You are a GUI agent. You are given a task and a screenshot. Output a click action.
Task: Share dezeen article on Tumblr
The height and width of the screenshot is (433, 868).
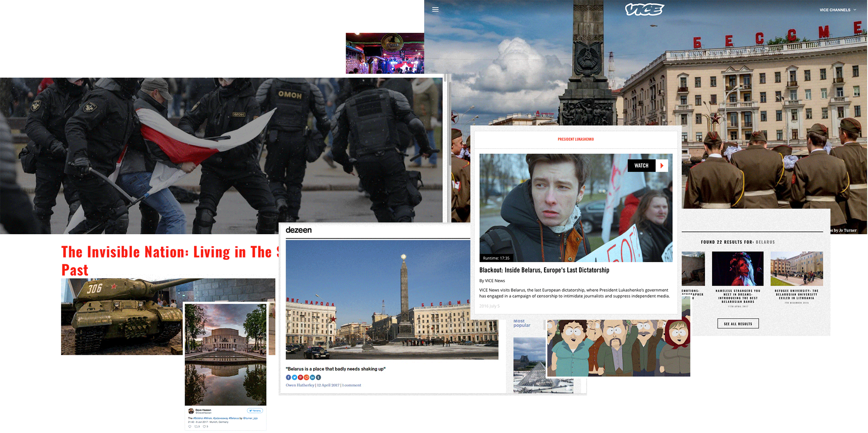point(318,377)
